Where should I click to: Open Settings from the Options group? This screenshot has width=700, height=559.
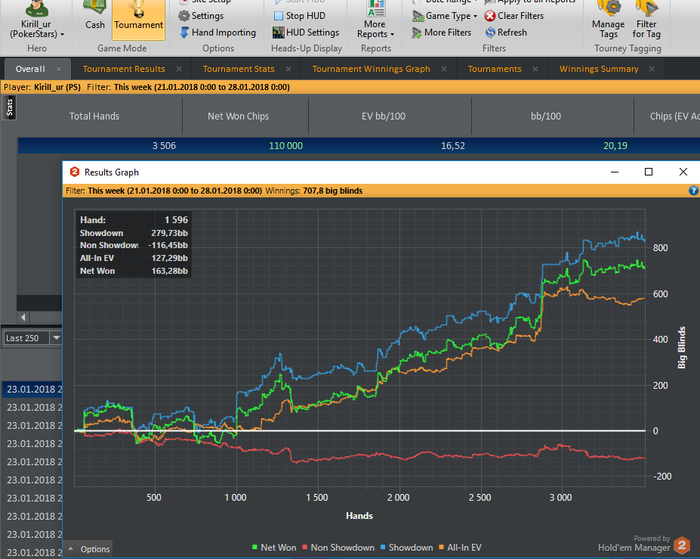(x=201, y=16)
